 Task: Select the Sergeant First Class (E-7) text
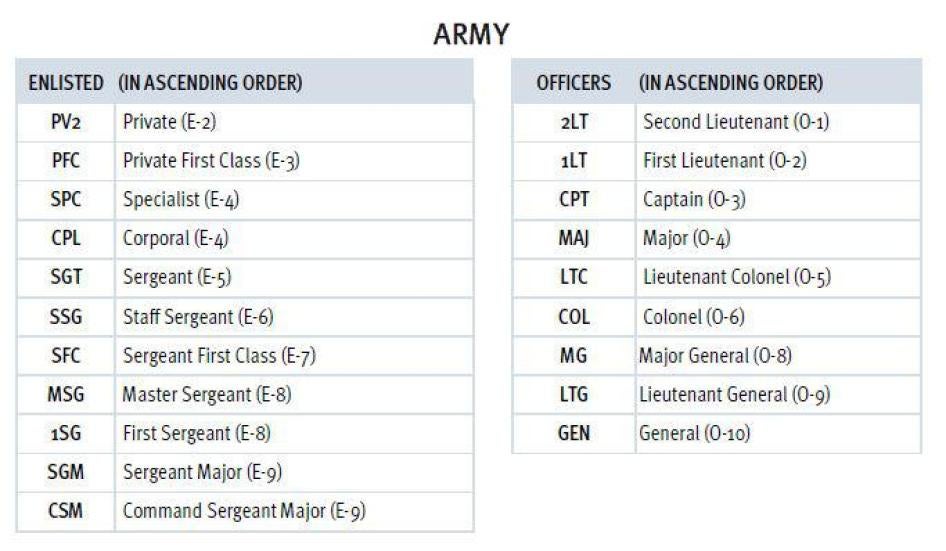point(219,355)
